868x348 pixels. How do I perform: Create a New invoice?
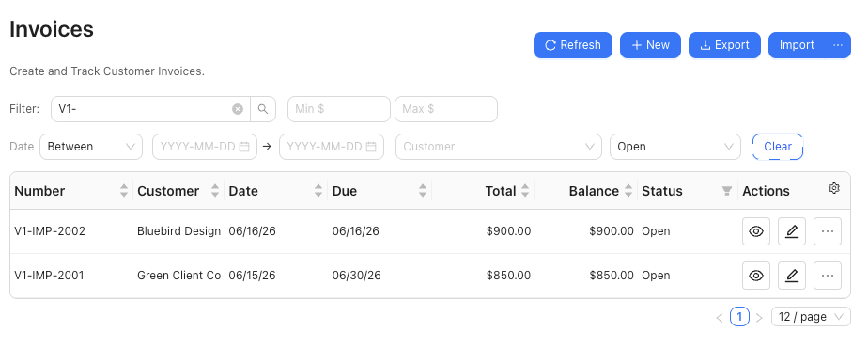click(650, 45)
